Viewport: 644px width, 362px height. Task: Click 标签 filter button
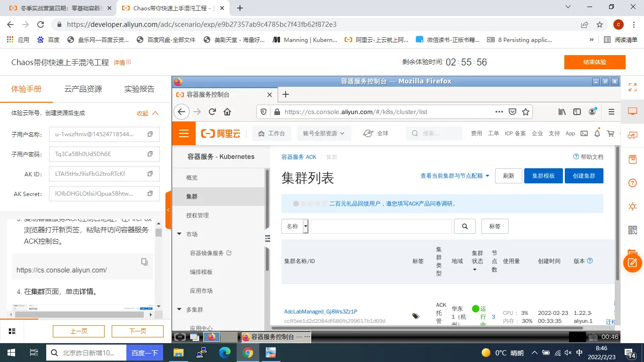tap(495, 226)
